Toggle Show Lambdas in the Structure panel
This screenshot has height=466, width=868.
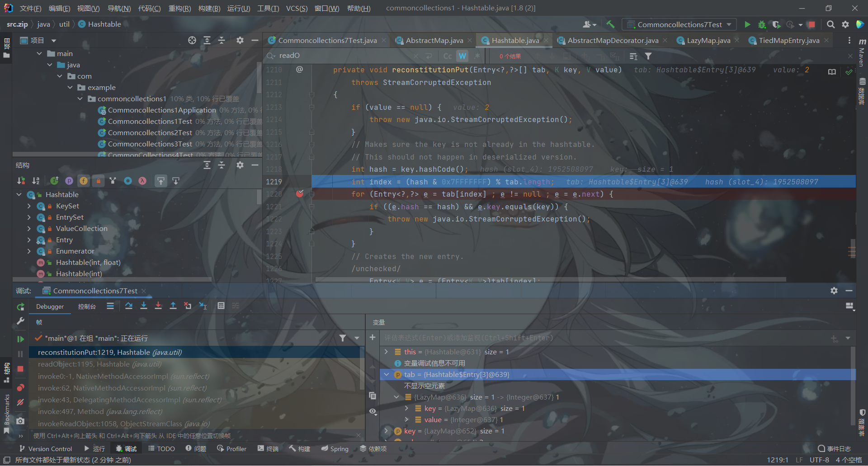142,181
